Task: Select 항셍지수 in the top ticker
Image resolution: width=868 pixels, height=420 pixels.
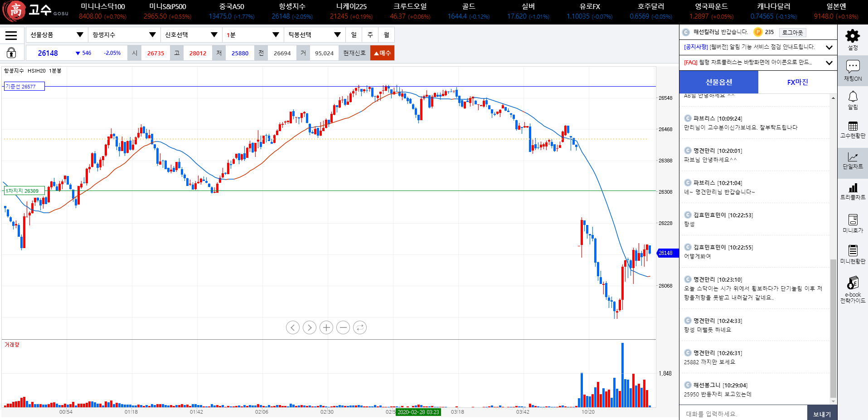Action: [292, 11]
